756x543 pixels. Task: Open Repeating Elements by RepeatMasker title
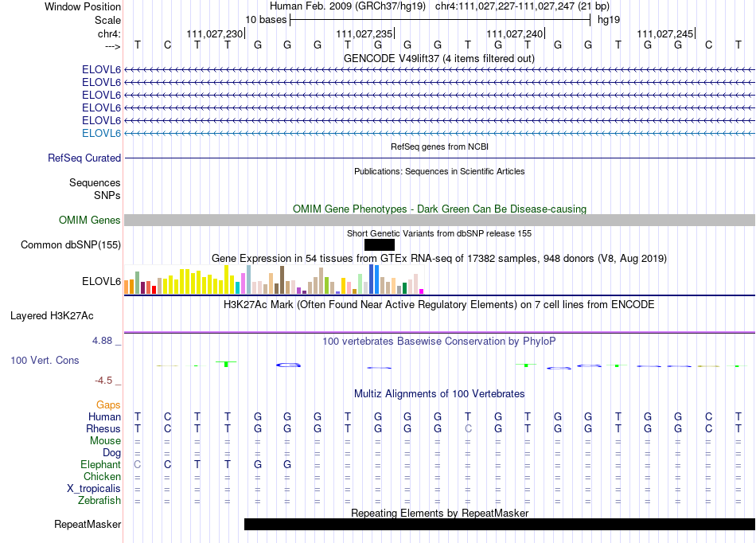pyautogui.click(x=439, y=513)
